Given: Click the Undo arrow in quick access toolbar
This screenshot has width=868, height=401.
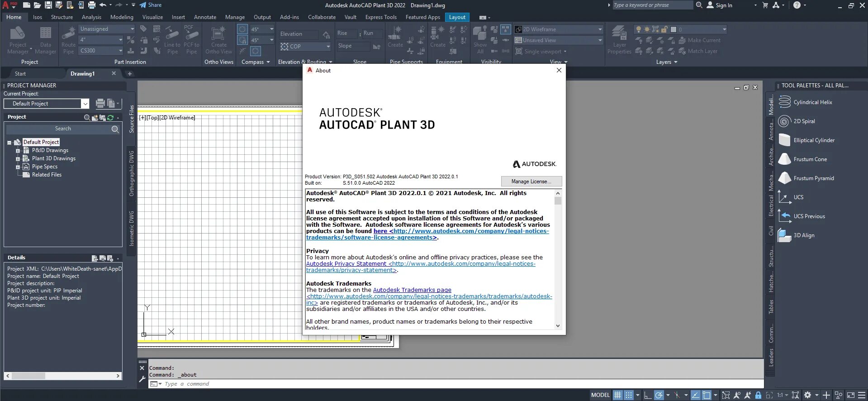Looking at the screenshot, I should [x=103, y=5].
